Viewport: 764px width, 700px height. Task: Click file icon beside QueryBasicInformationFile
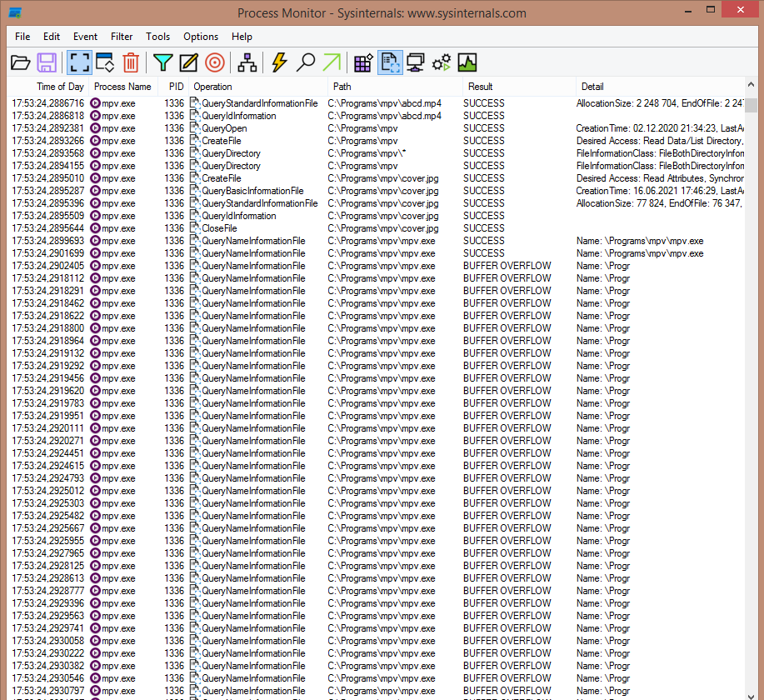click(195, 191)
